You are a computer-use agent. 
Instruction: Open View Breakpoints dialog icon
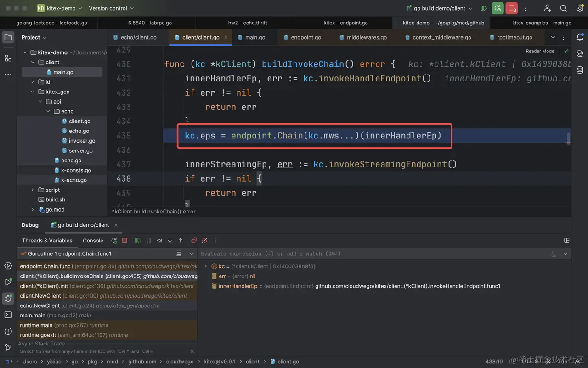(x=194, y=241)
